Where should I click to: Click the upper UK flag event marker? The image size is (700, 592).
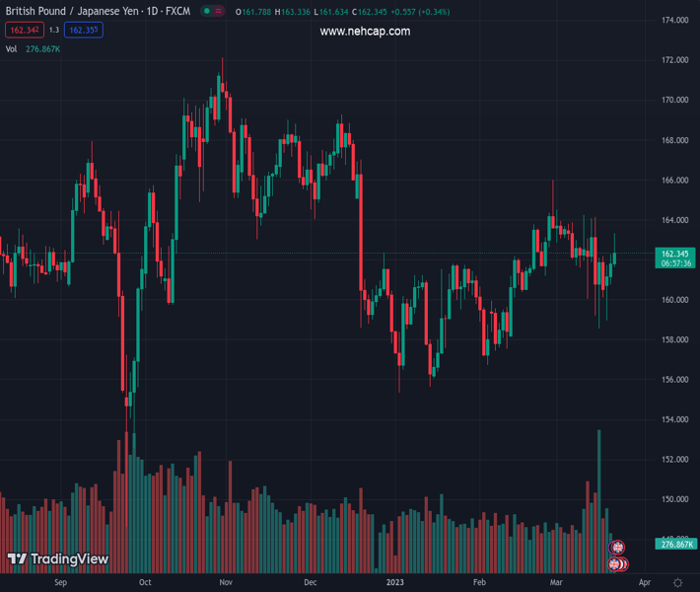coord(617,548)
